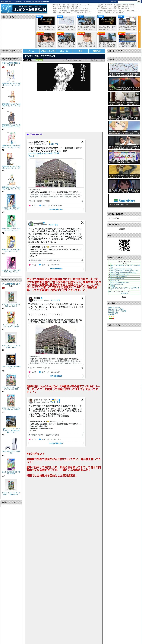The height and width of the screenshot is (644, 142).
Task: Click the site logo オレ的ゲーム速報@JIN
Action: click(x=24, y=9)
